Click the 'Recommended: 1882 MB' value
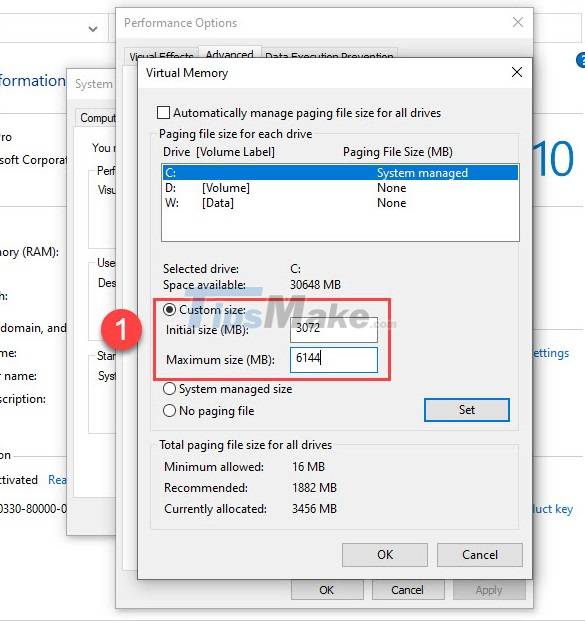 pos(314,488)
